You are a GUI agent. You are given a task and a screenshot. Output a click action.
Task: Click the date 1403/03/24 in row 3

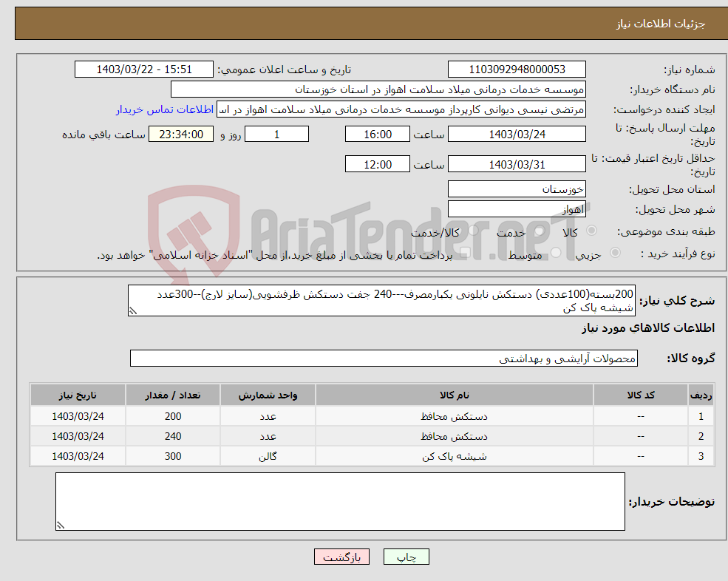pyautogui.click(x=78, y=457)
